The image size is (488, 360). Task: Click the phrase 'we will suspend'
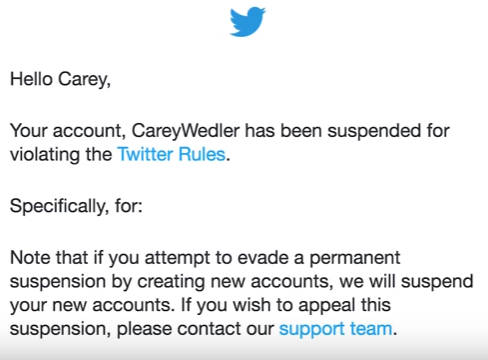[x=406, y=281]
